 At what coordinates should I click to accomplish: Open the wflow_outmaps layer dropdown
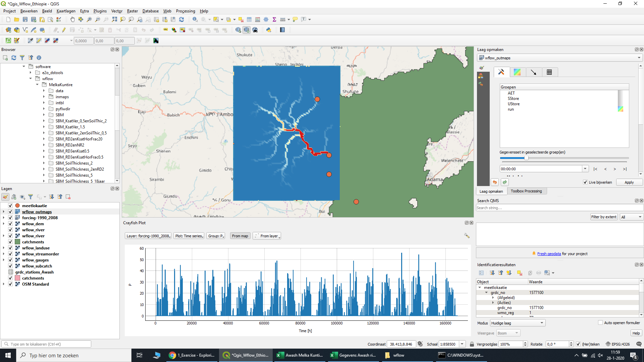639,58
